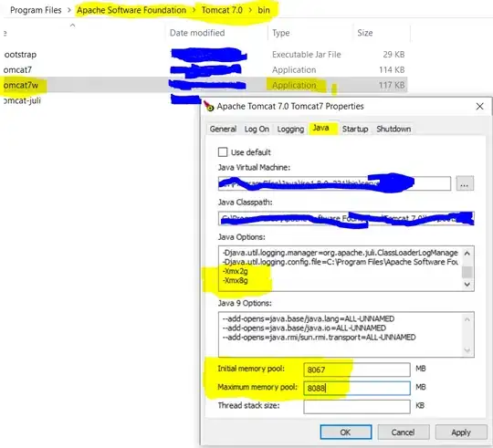This screenshot has width=493, height=448.
Task: Select the bootstrap file in Explorer
Action: pyautogui.click(x=20, y=55)
